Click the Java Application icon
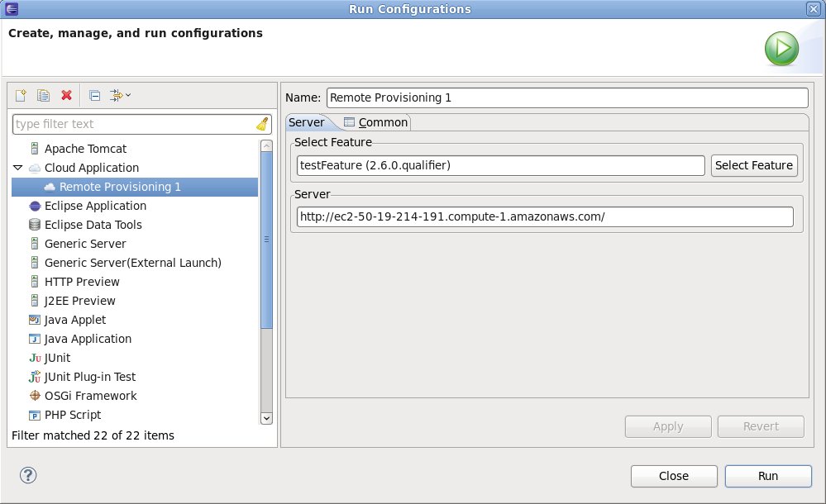The width and height of the screenshot is (826, 504). coord(35,339)
